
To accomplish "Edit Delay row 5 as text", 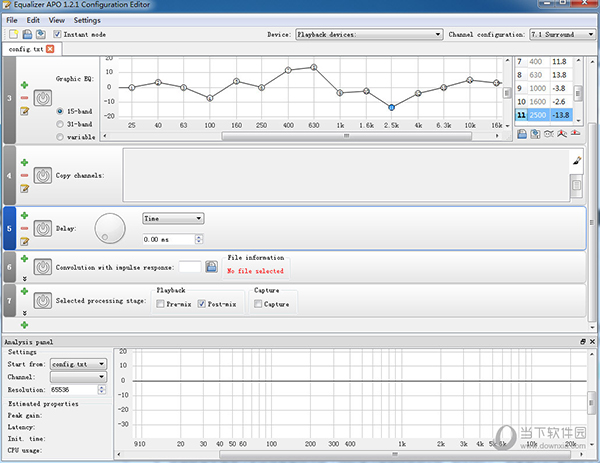I will click(x=24, y=241).
